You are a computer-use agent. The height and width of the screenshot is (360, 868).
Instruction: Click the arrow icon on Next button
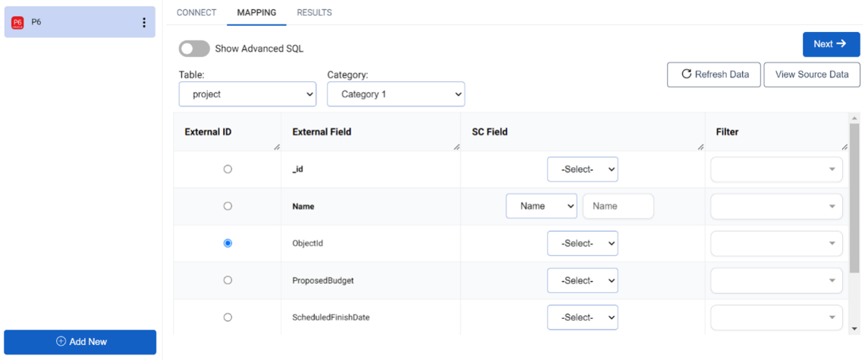tap(841, 44)
